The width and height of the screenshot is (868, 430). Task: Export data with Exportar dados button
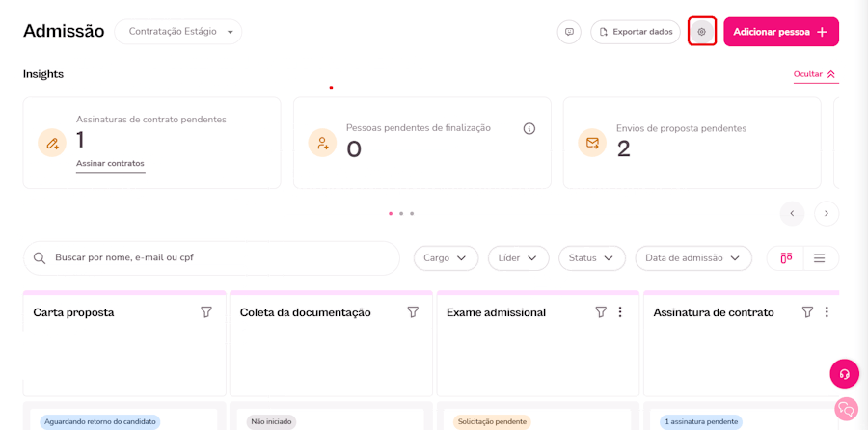(636, 32)
